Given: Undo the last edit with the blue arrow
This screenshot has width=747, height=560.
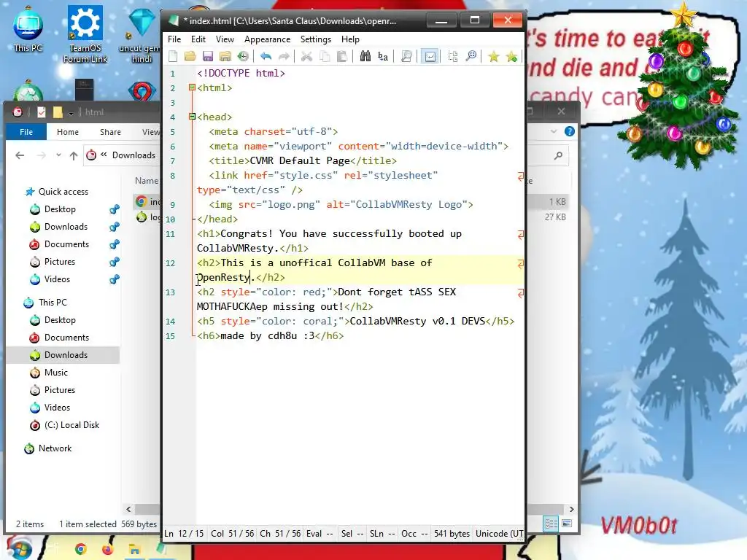Looking at the screenshot, I should click(266, 57).
